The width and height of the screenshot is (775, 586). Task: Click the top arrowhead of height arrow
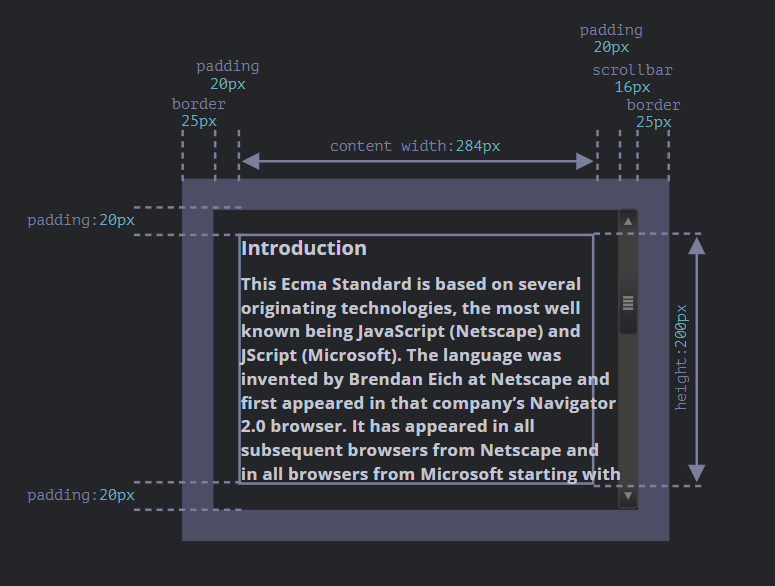coord(697,245)
